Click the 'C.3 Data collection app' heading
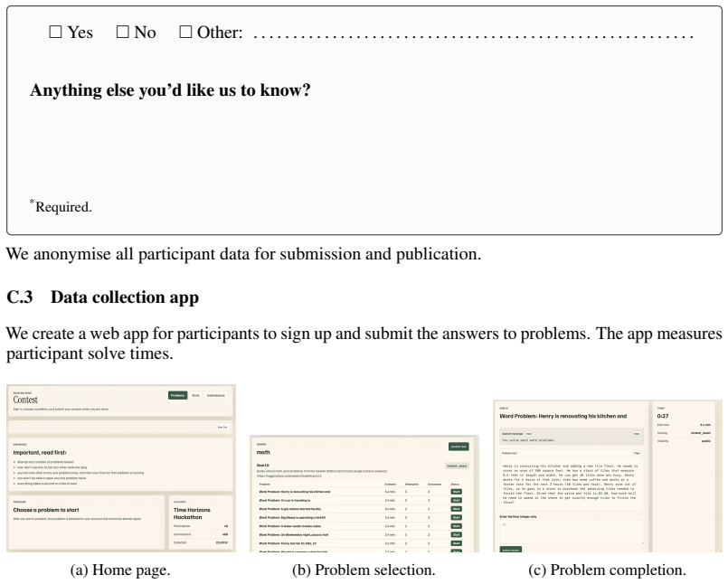This screenshot has width=728, height=584. [102, 297]
